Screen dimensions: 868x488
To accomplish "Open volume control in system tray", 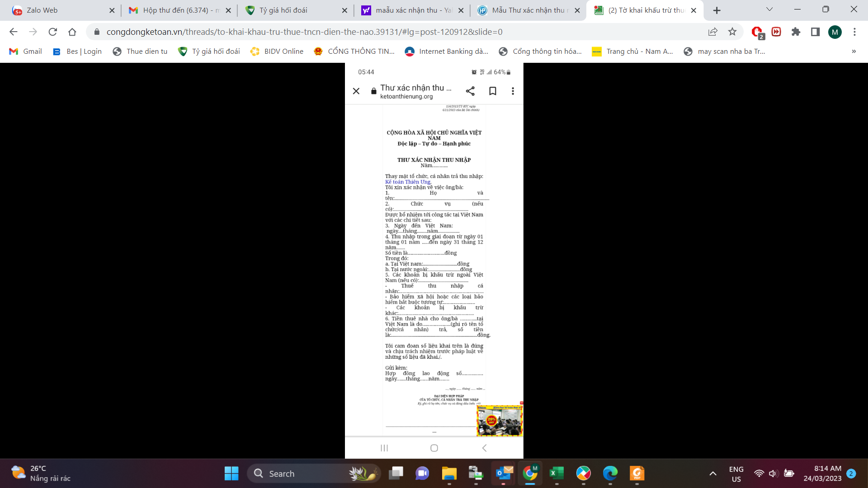I will (x=773, y=474).
